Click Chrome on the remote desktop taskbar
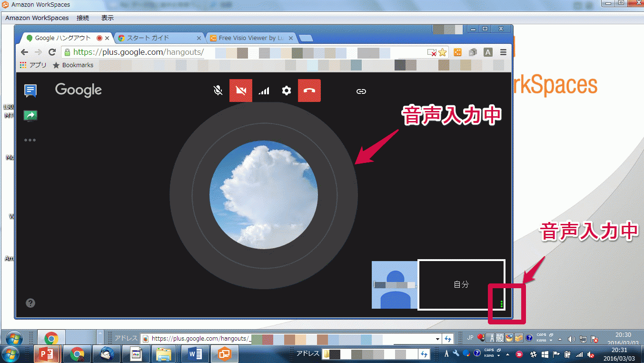 [51, 338]
